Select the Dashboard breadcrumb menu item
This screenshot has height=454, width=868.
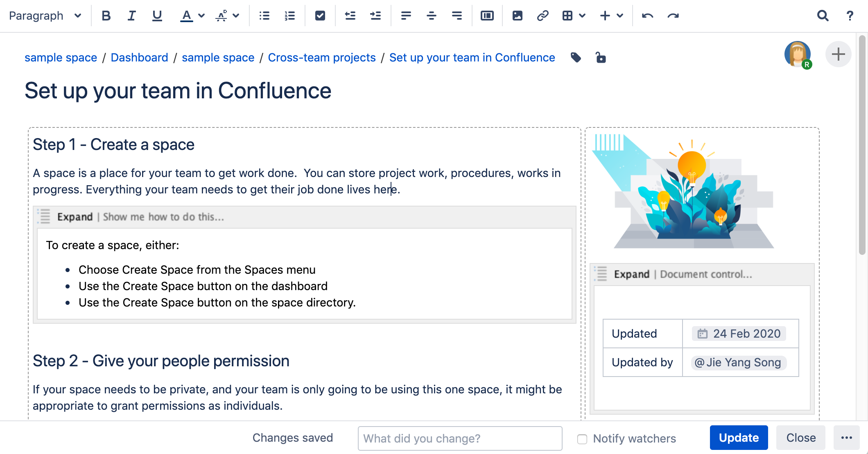click(140, 57)
